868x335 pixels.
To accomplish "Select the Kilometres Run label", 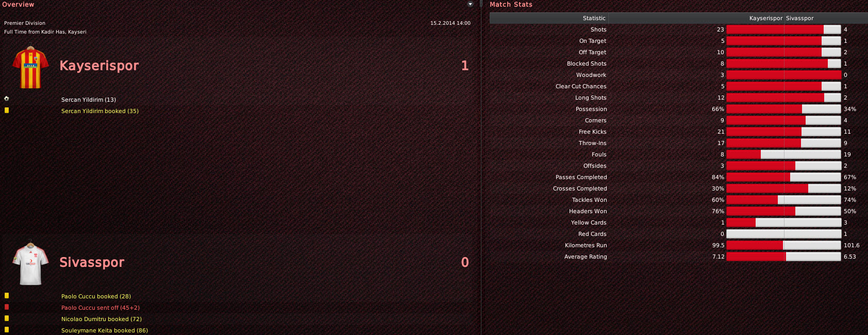I will click(586, 245).
